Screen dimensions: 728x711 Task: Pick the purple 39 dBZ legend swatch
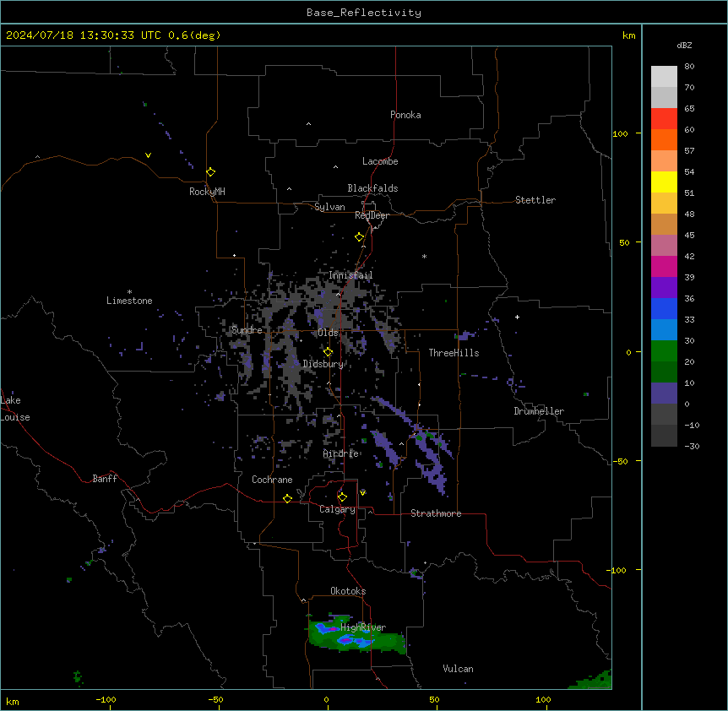664,288
